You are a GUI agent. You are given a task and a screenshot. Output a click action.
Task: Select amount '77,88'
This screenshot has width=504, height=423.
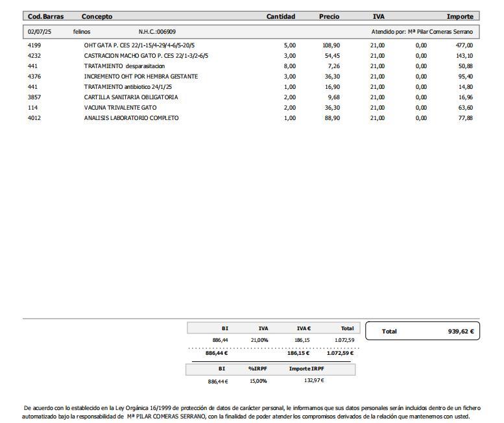coord(466,118)
